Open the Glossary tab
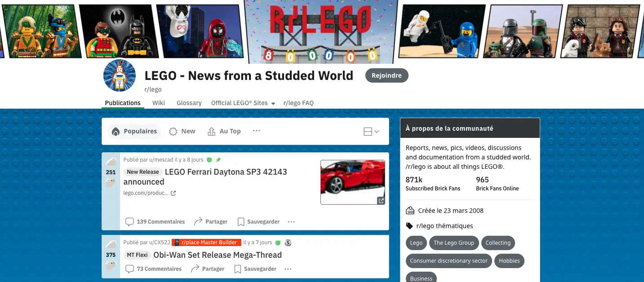 pyautogui.click(x=189, y=103)
